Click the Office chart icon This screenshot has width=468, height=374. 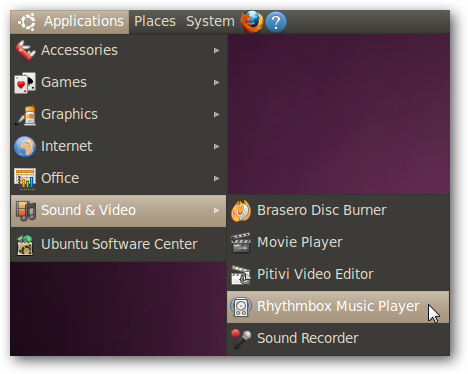(25, 179)
